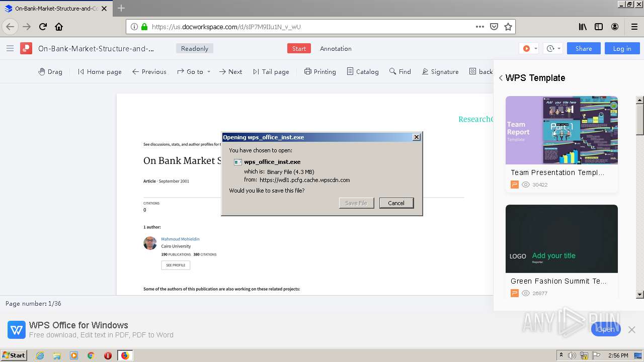644x362 pixels.
Task: Open Firefox application menu
Action: 634,27
